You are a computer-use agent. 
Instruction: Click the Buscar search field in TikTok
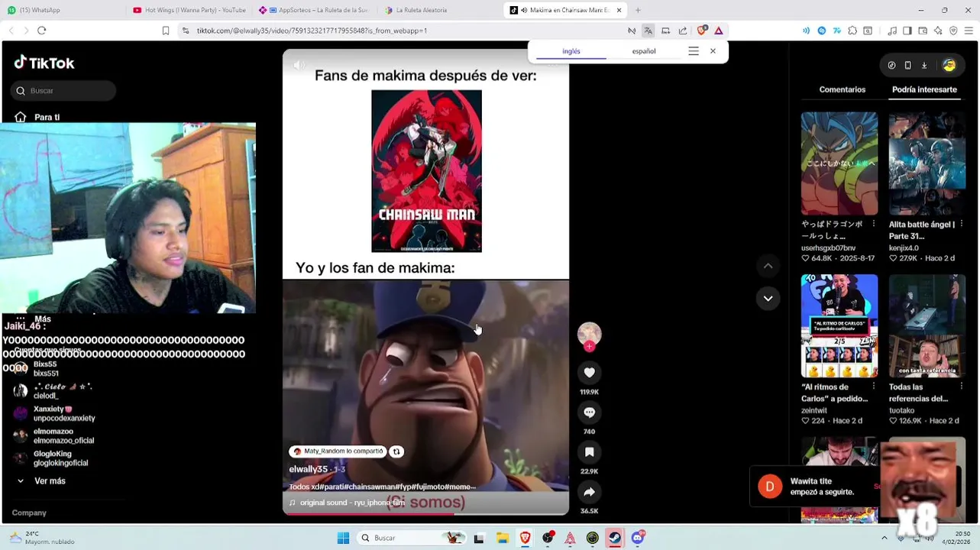pos(63,91)
